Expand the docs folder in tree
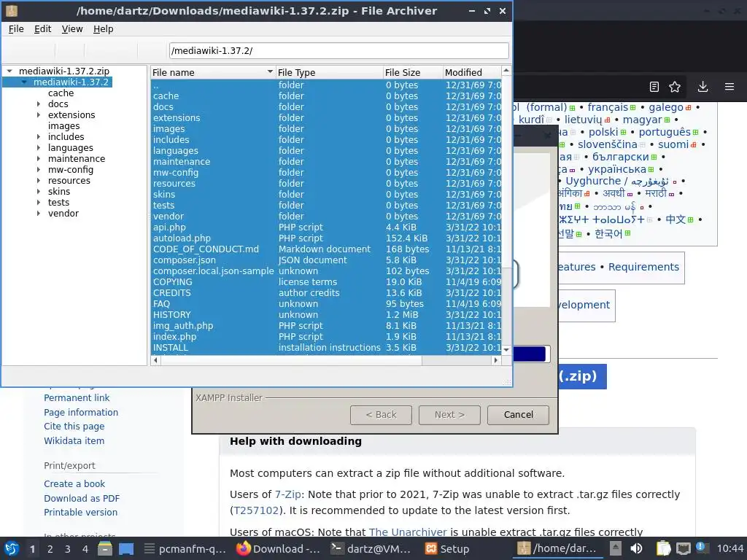Image resolution: width=747 pixels, height=560 pixels. point(39,104)
